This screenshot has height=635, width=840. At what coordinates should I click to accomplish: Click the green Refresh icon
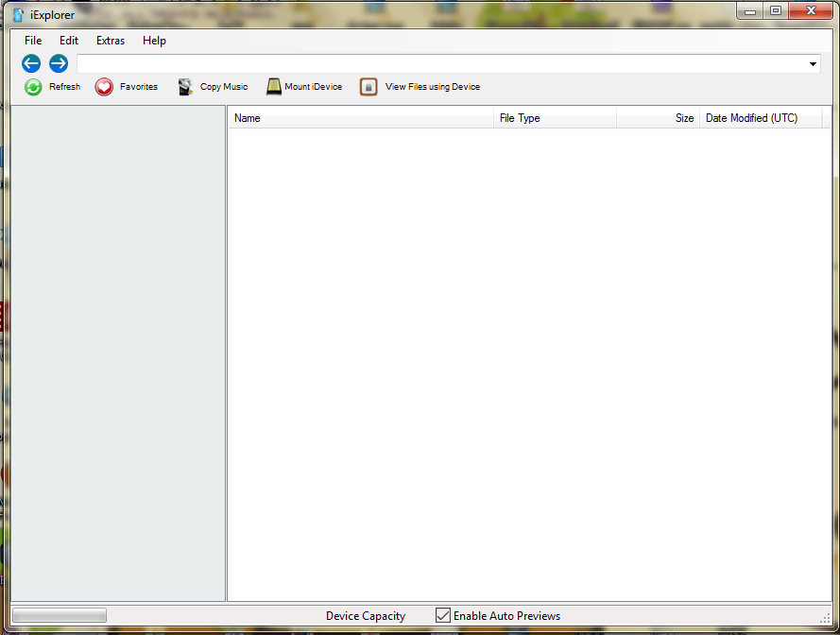point(33,87)
